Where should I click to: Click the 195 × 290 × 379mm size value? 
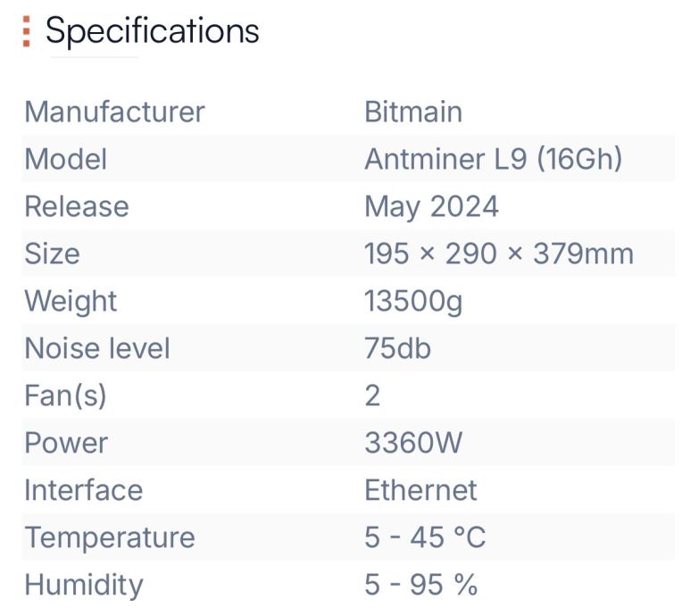click(x=498, y=254)
